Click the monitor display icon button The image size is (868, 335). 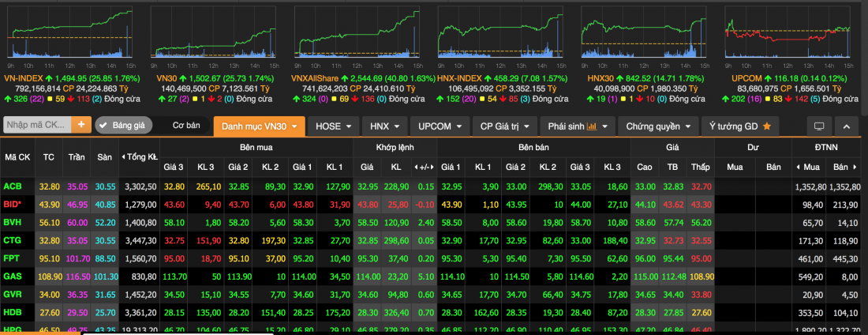[x=819, y=126]
